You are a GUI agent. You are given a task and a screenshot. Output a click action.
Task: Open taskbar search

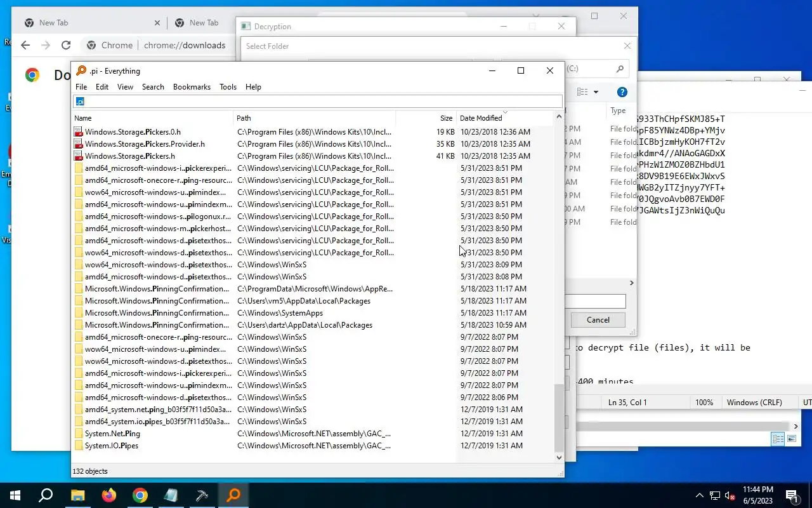point(46,495)
